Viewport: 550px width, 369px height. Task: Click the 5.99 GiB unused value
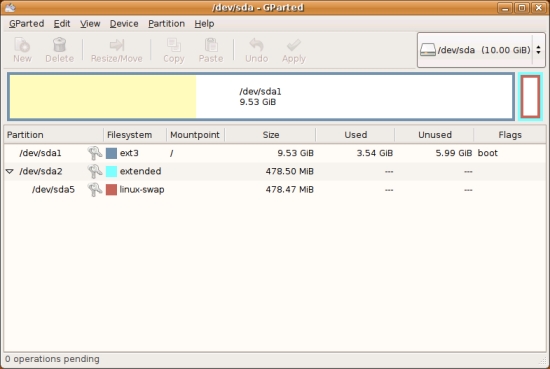tap(454, 153)
